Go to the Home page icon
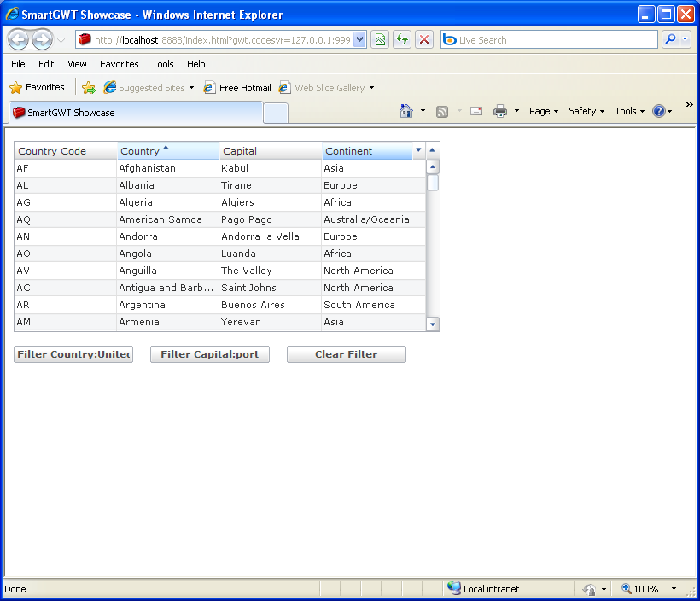The height and width of the screenshot is (601, 700). (406, 111)
